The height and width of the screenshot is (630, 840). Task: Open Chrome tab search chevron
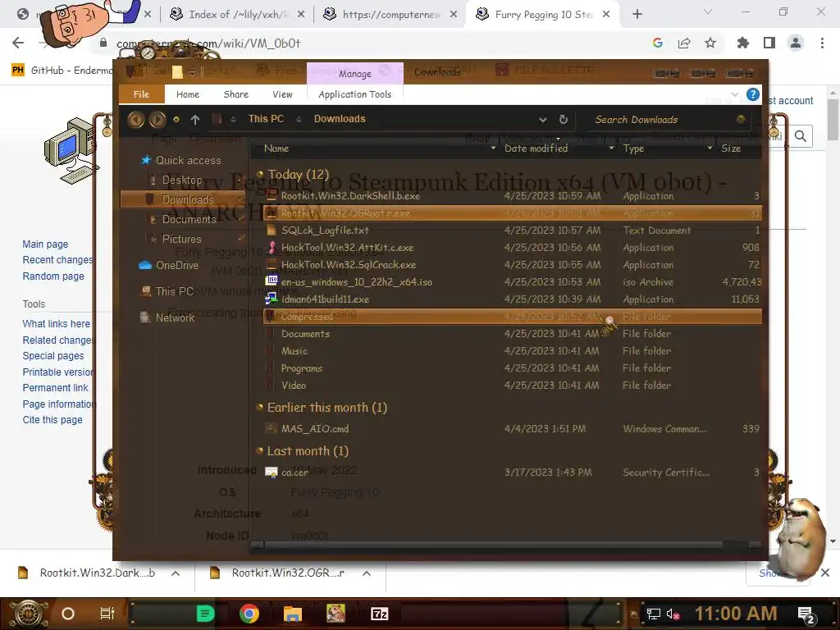pyautogui.click(x=708, y=11)
